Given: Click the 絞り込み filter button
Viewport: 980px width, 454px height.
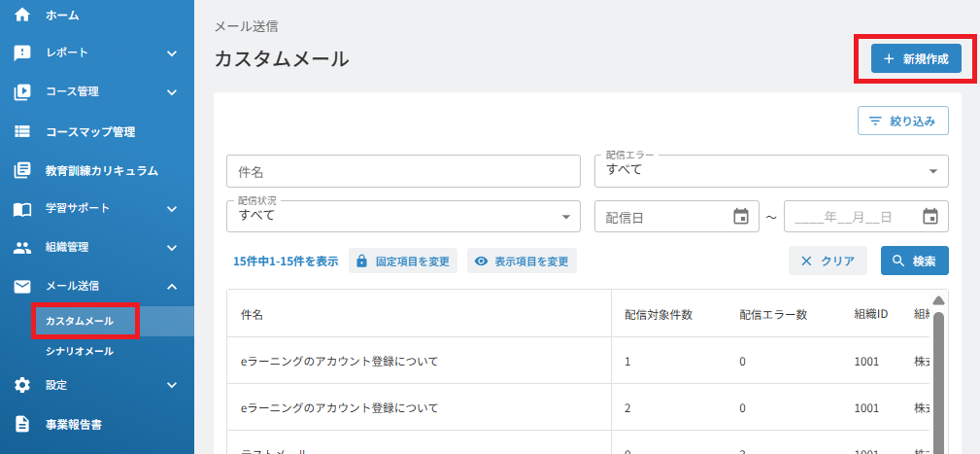Looking at the screenshot, I should [903, 122].
